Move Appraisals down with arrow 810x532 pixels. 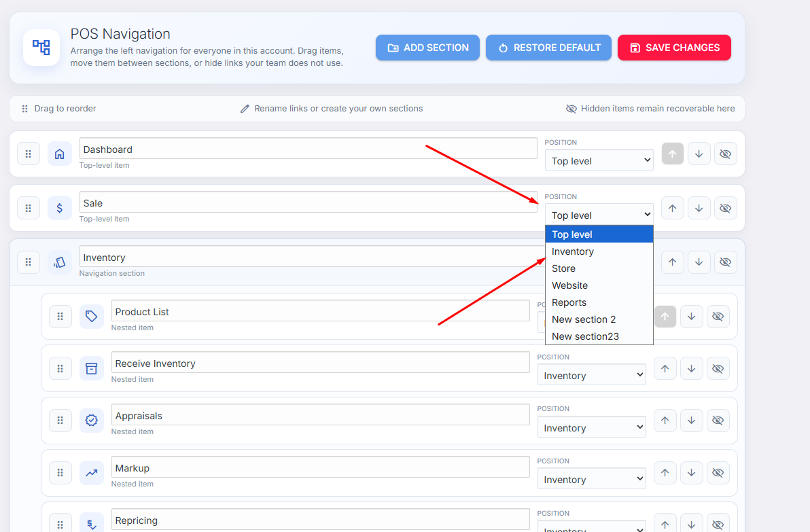pyautogui.click(x=692, y=421)
